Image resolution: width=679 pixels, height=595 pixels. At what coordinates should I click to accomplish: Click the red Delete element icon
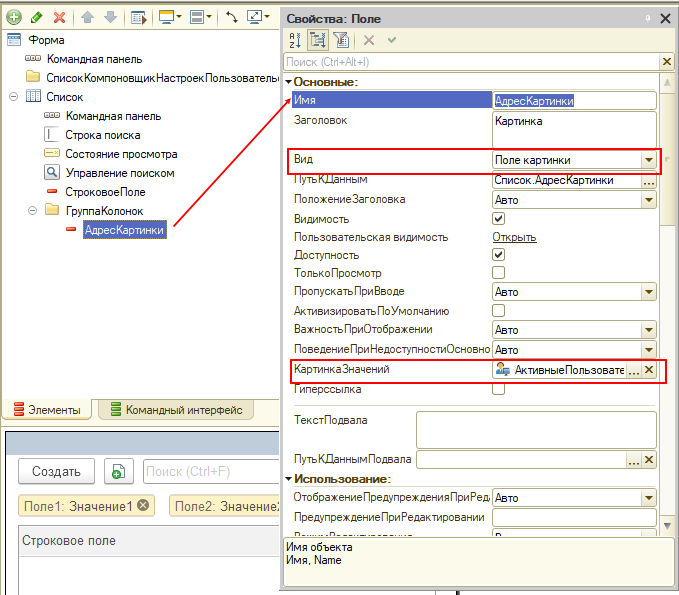click(59, 18)
